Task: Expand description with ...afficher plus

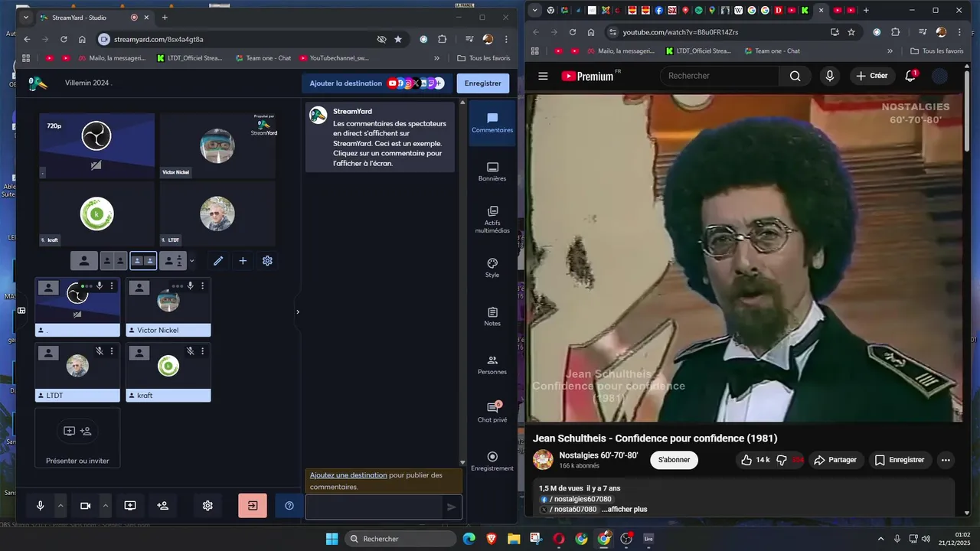Action: (x=624, y=510)
